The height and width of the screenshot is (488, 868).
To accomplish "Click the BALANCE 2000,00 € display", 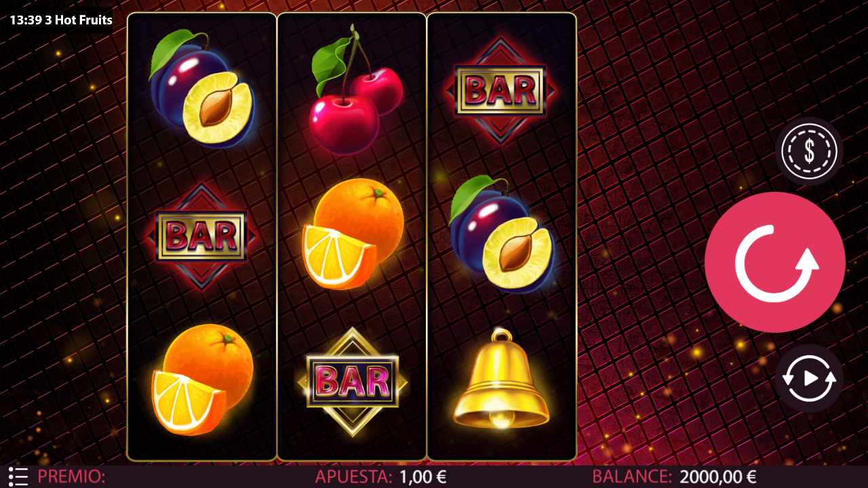I will (717, 476).
